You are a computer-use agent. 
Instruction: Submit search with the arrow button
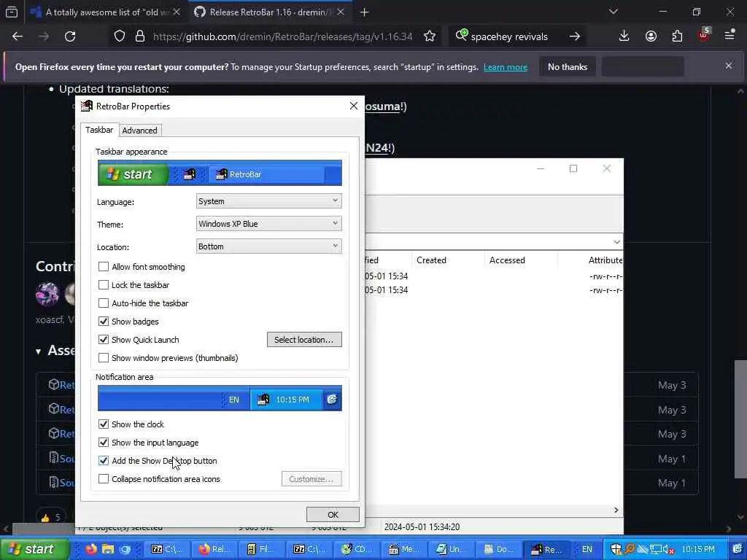pos(575,36)
